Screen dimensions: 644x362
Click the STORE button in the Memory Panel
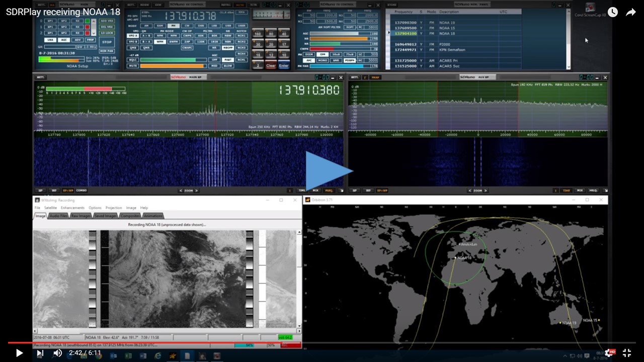(x=392, y=5)
